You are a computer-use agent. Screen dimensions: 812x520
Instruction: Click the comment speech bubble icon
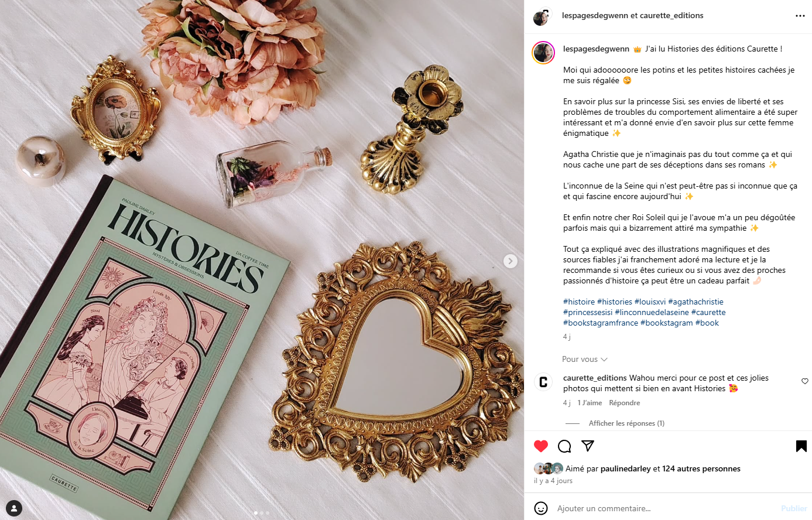(564, 446)
